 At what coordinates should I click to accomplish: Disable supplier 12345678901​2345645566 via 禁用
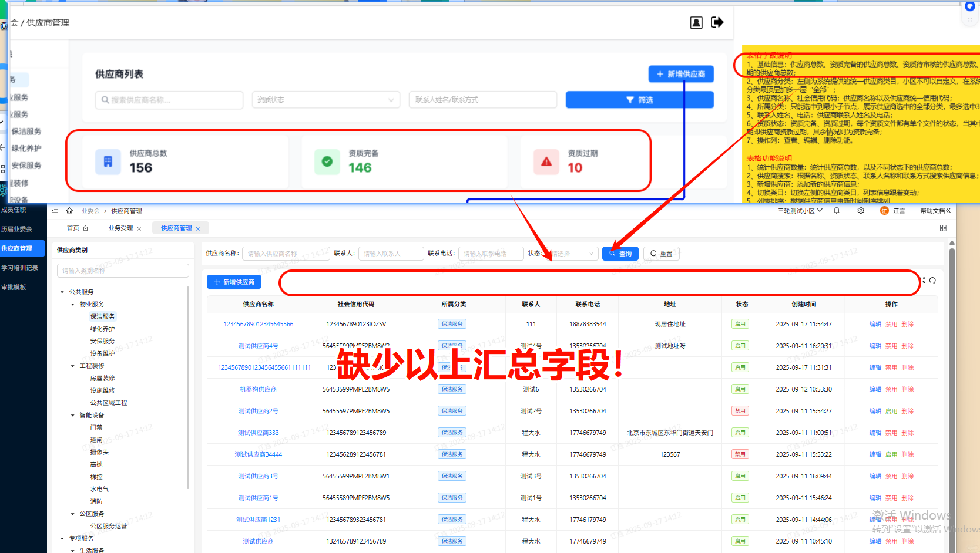891,324
